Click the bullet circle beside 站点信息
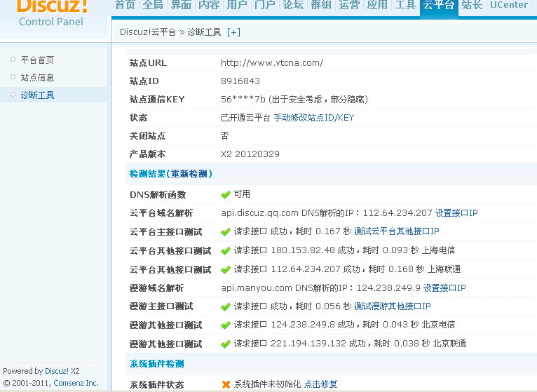This screenshot has width=537, height=392. click(13, 76)
